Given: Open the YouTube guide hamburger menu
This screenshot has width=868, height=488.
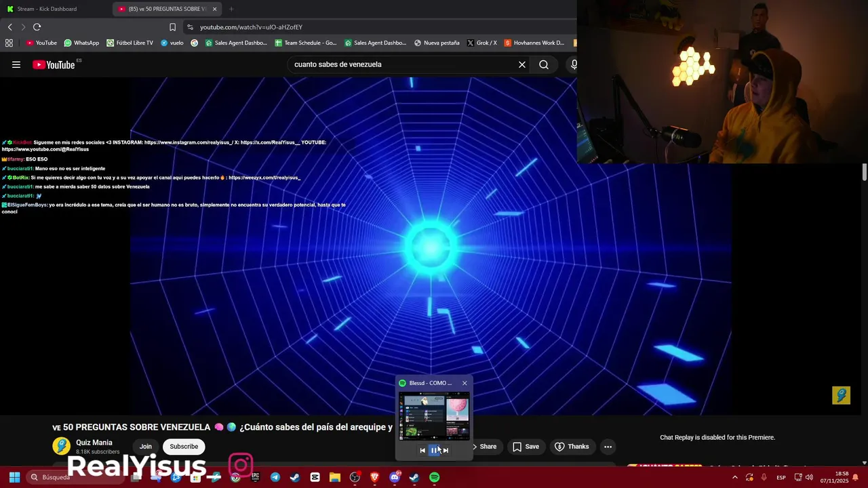Looking at the screenshot, I should coord(16,64).
